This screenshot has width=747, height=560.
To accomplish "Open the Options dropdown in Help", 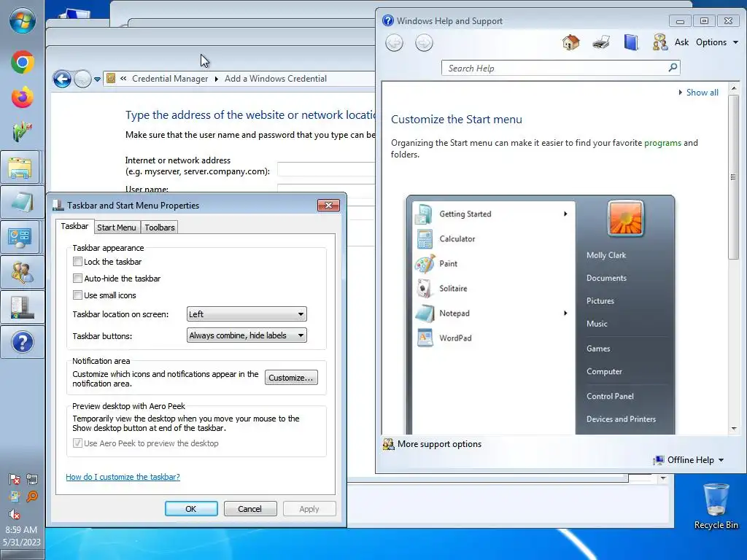I will (x=717, y=42).
